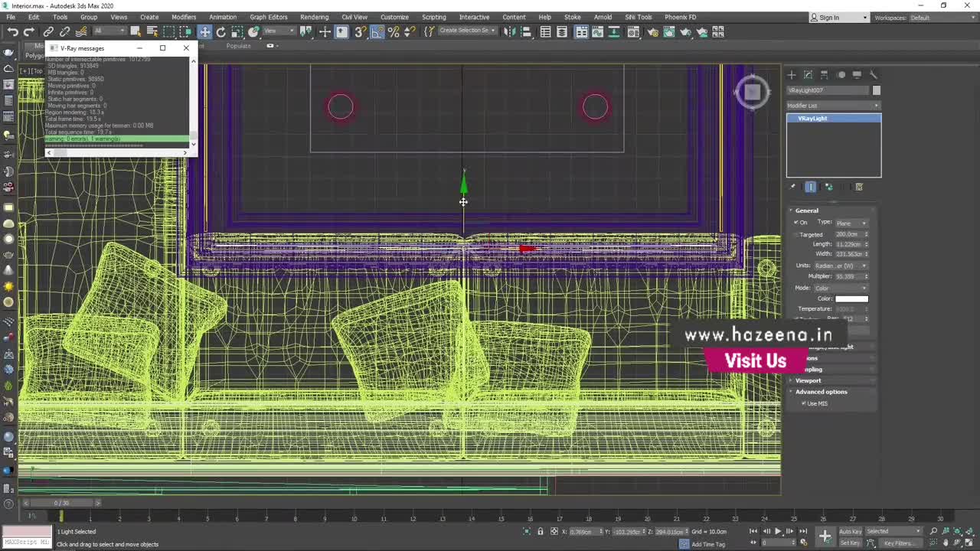This screenshot has height=551, width=980.
Task: Toggle the 3D Snaps icon
Action: pyautogui.click(x=360, y=31)
